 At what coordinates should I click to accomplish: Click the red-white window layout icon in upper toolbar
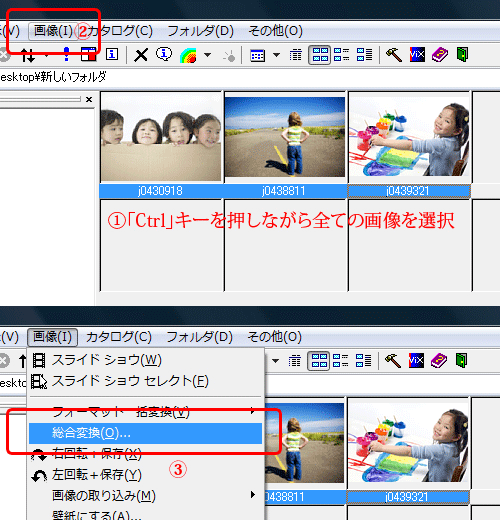[x=88, y=54]
